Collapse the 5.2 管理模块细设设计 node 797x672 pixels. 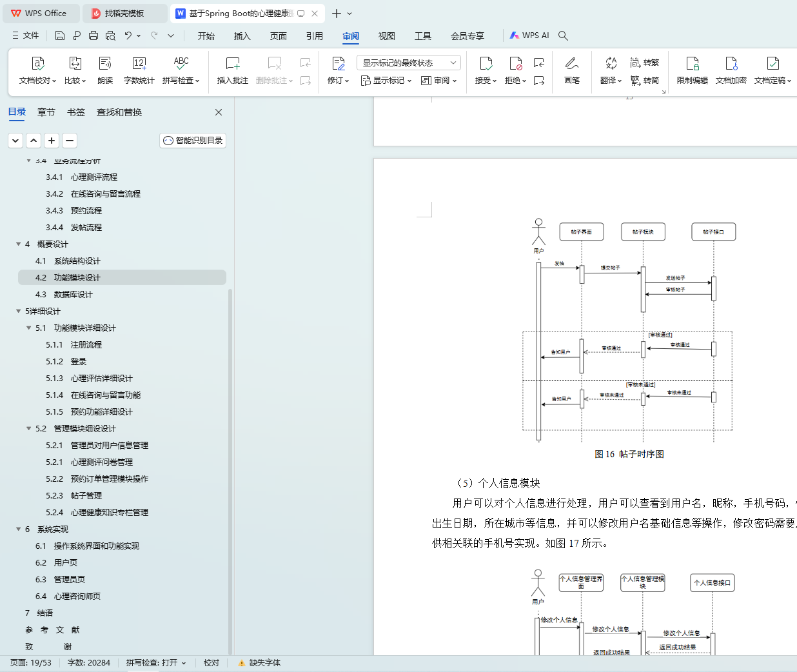coord(28,428)
